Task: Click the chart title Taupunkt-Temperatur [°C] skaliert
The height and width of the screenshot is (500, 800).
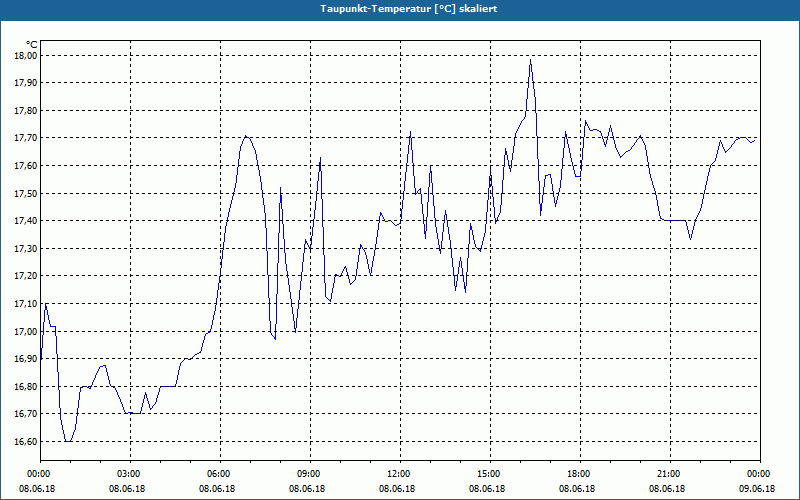Action: [x=409, y=9]
